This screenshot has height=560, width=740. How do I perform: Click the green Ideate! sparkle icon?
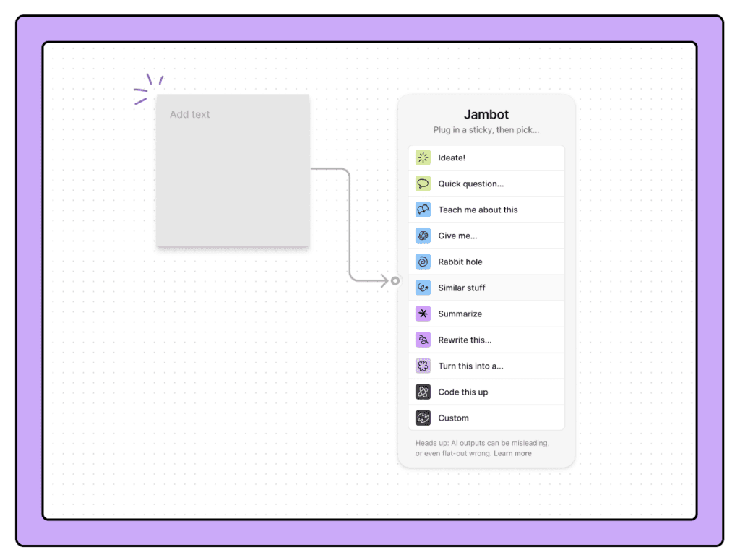(x=423, y=158)
